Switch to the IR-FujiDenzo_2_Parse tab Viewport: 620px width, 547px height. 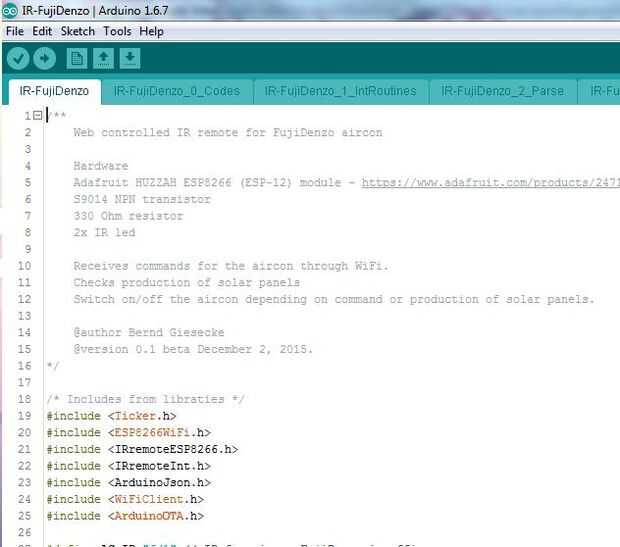point(503,91)
